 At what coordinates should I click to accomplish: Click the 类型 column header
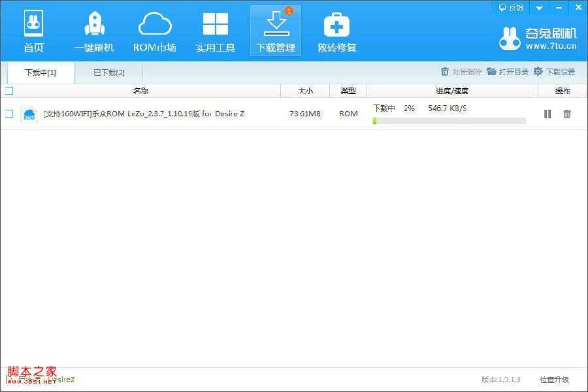tap(348, 91)
